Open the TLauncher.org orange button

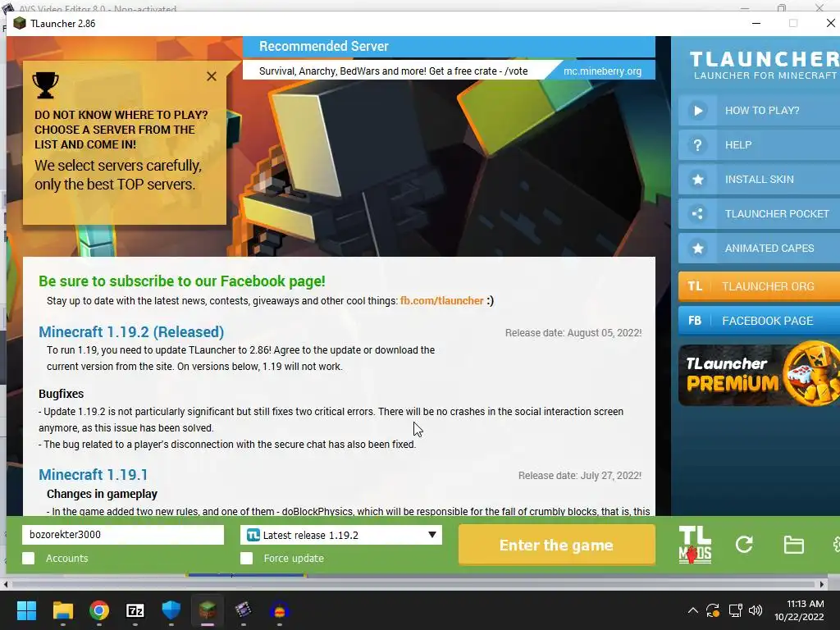759,286
